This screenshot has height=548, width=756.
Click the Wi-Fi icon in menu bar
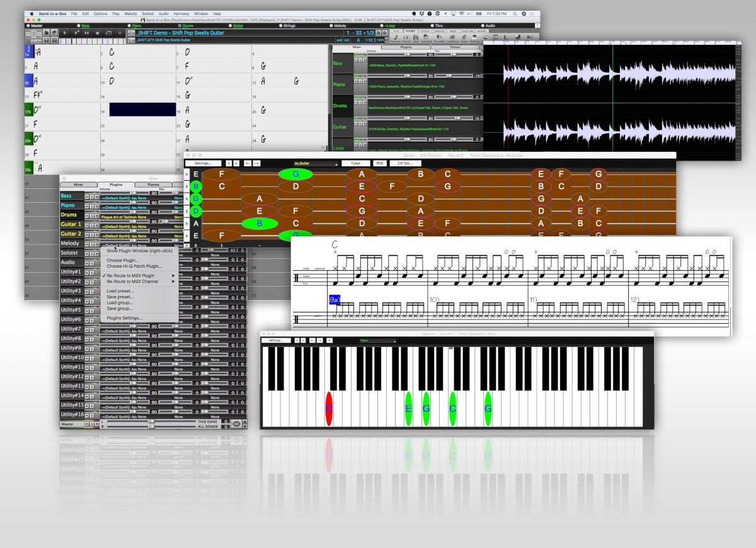pos(462,13)
